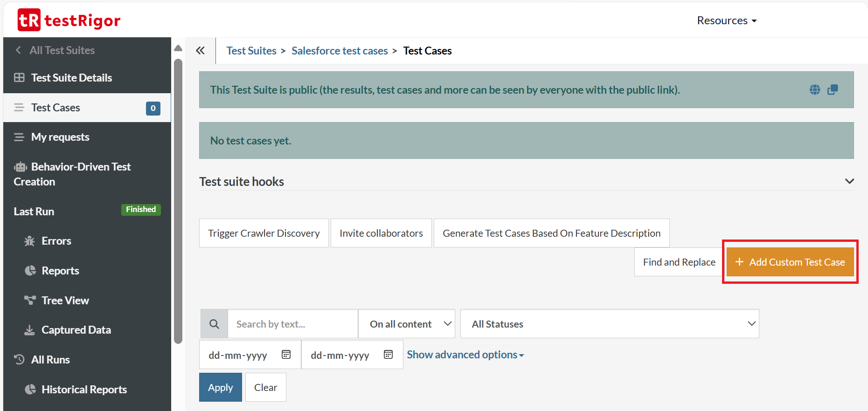Click Add Custom Test Case button
868x411 pixels.
pyautogui.click(x=790, y=262)
